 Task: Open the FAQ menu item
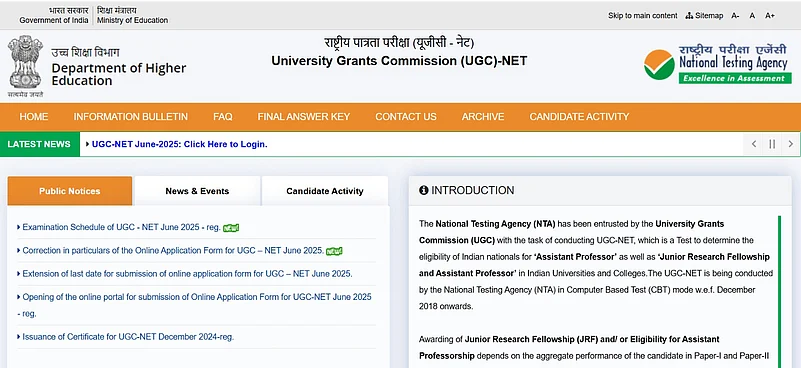pos(223,117)
